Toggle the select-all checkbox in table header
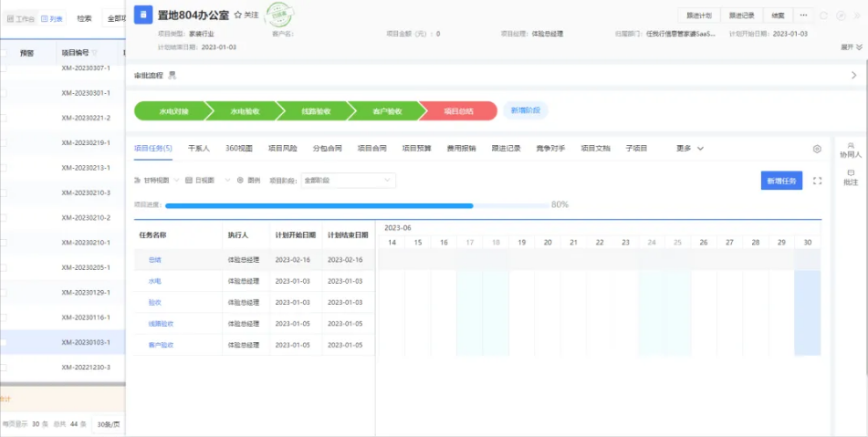This screenshot has width=868, height=437. (3, 53)
